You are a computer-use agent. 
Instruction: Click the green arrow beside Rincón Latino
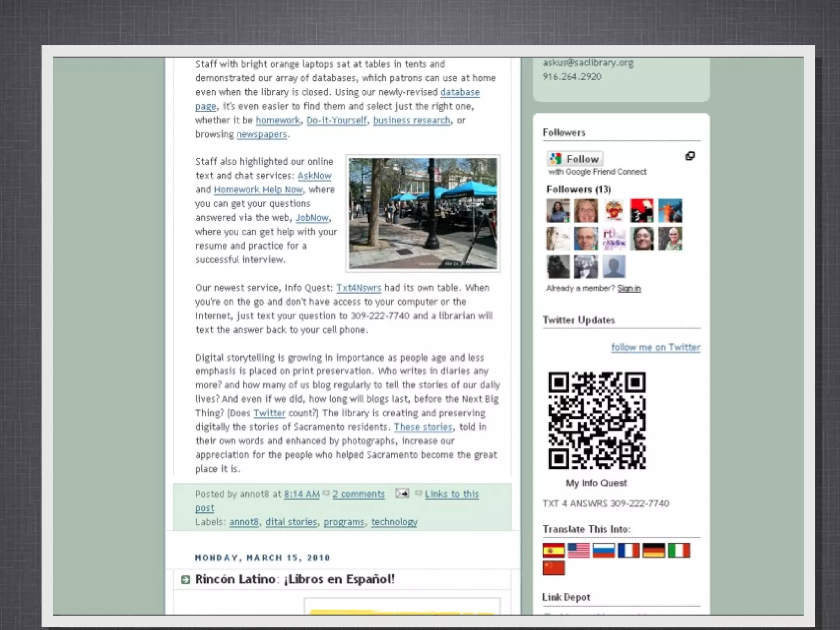click(186, 580)
